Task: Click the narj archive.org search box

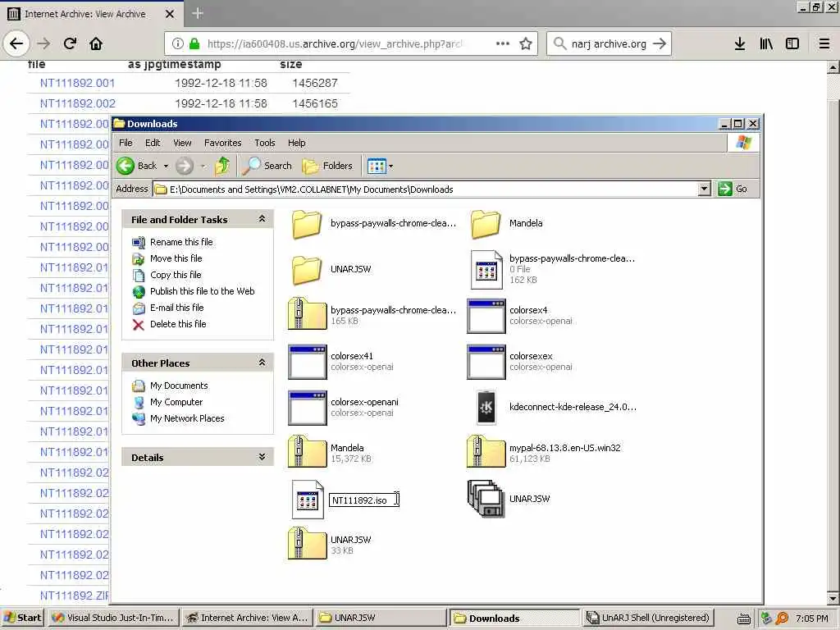Action: [609, 43]
